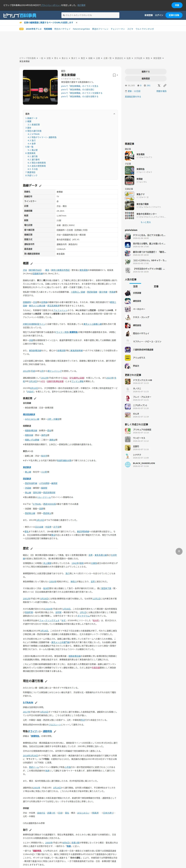The image size is (186, 868).
Task: Open the 2026年冬アニメ trending tag
Action: point(34,29)
